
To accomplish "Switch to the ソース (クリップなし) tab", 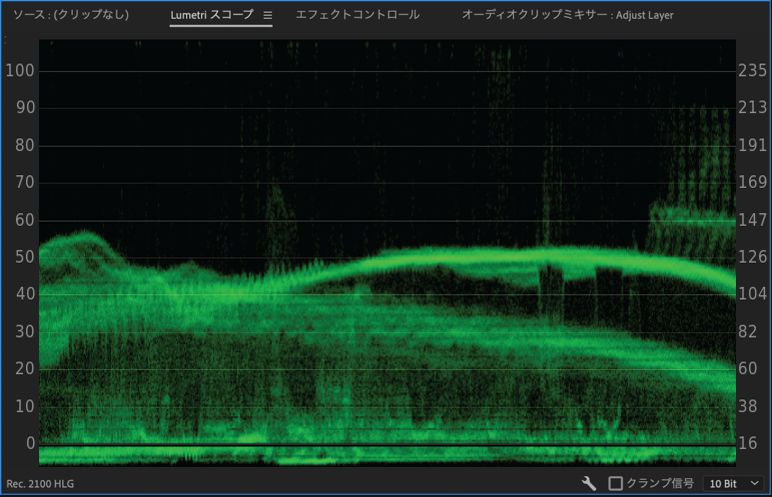I will [x=71, y=15].
